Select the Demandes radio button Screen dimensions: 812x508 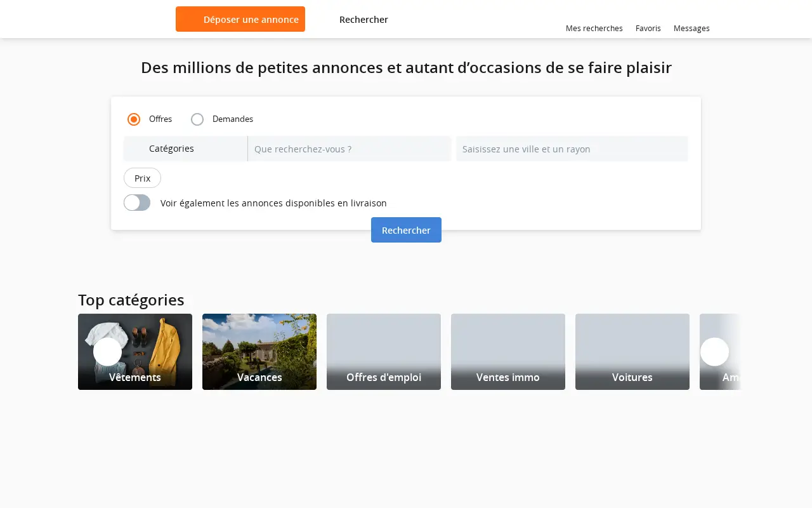[x=197, y=119]
